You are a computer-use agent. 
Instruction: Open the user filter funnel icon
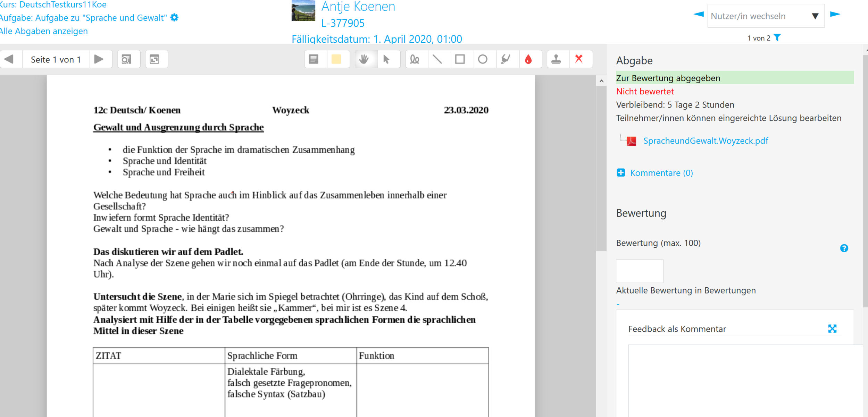[x=778, y=37]
